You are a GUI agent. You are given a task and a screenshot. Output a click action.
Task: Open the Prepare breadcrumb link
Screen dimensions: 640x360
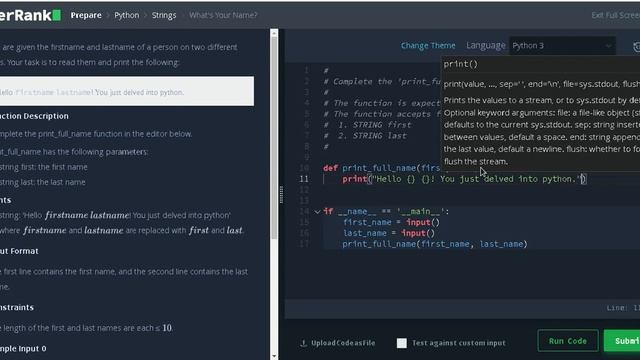(x=86, y=15)
